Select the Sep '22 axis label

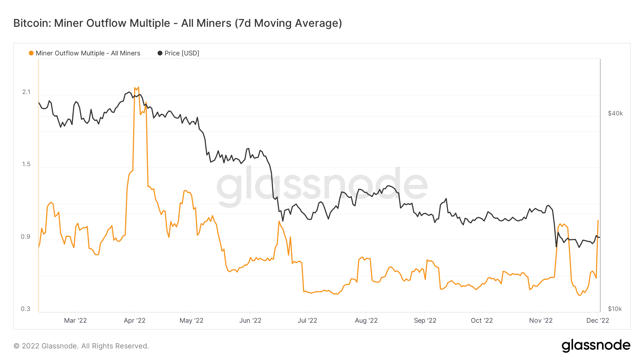[x=425, y=321]
